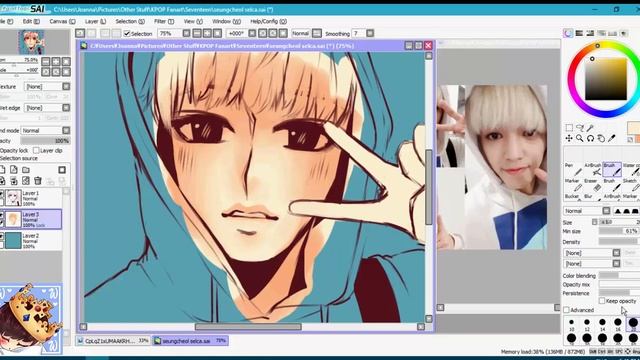Click the foreground color swatch
Screen dimensions: 640x360
point(633,127)
